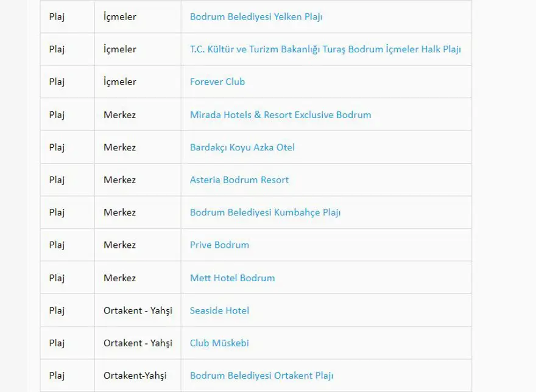Click the Merkez cell beside Prive Bodrum
536x392 pixels.
click(x=120, y=245)
